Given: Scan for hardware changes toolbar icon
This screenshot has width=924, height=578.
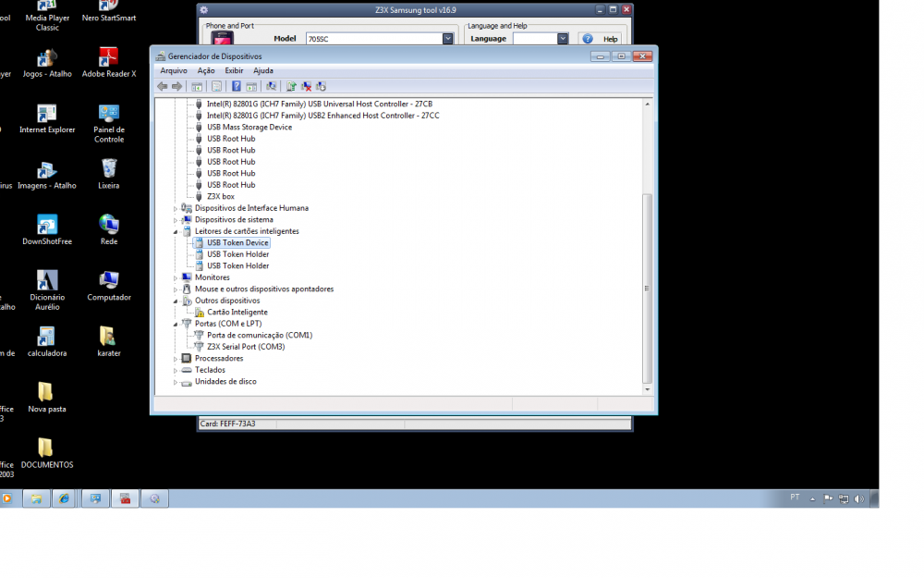Looking at the screenshot, I should click(x=271, y=87).
